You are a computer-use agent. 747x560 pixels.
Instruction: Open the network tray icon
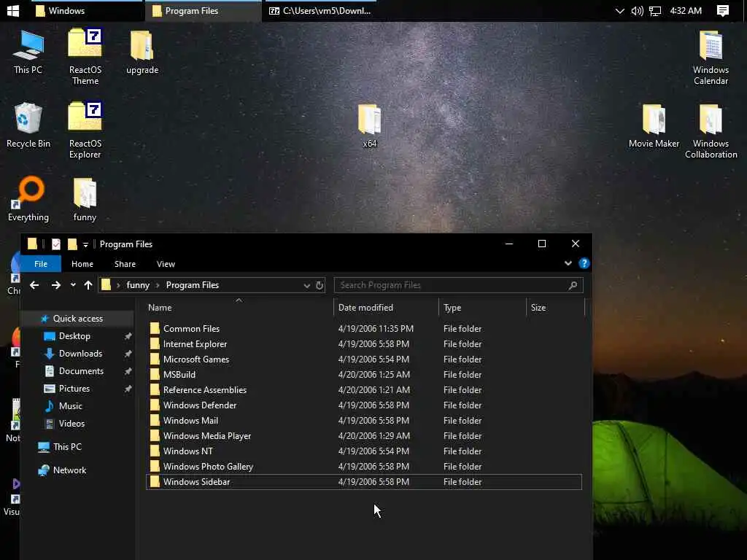coord(656,10)
